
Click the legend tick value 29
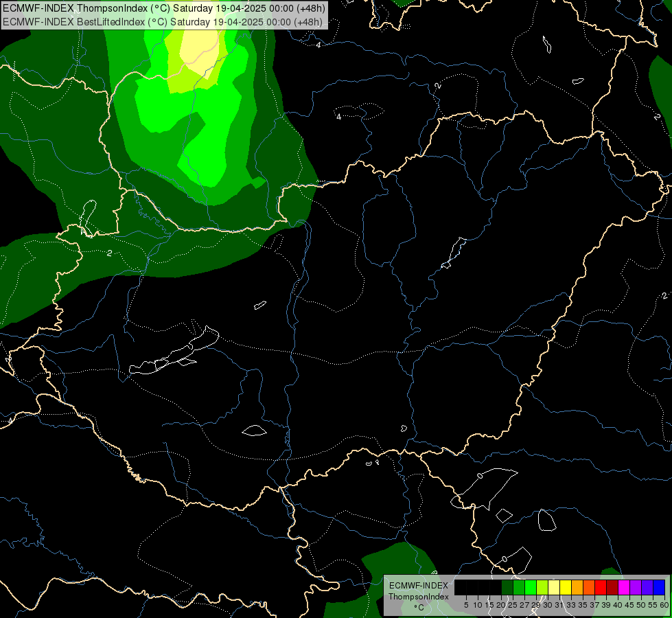[536, 605]
